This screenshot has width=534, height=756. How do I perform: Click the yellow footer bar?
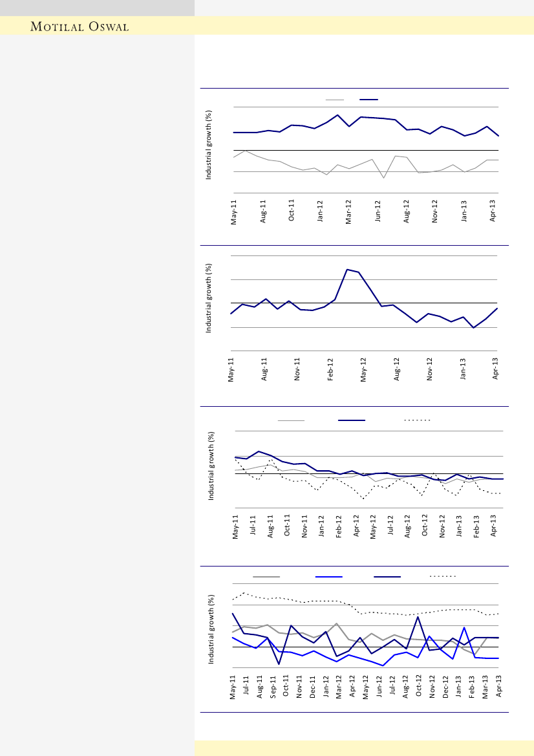tap(364, 748)
